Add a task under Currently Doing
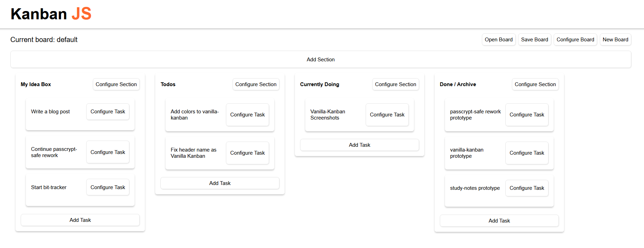 click(x=359, y=145)
